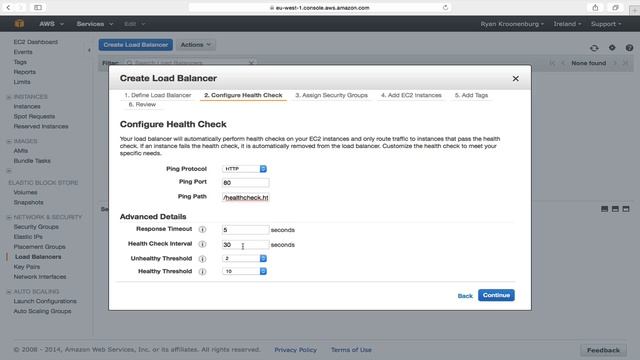Open the help question mark icon
Screen dimensions: 640x360
tap(629, 48)
